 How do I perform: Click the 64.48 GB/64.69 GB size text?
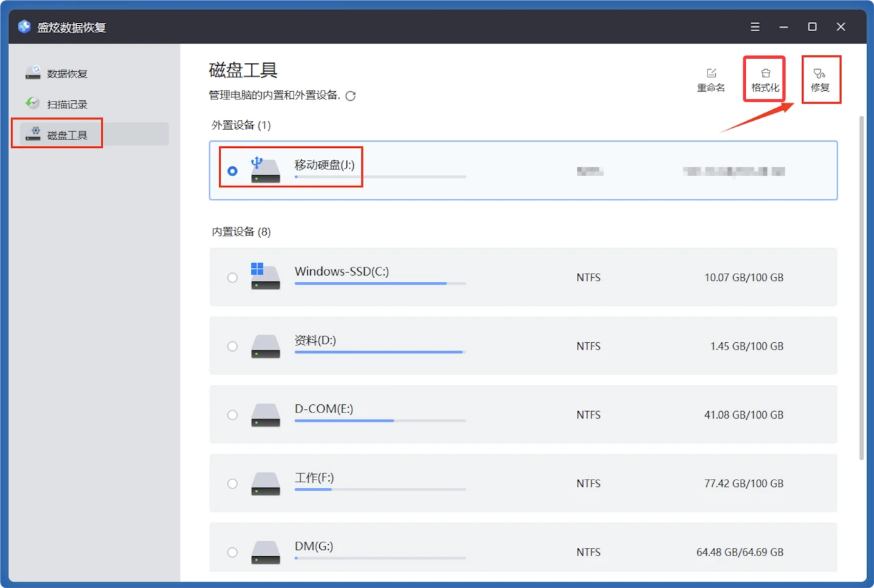[740, 552]
